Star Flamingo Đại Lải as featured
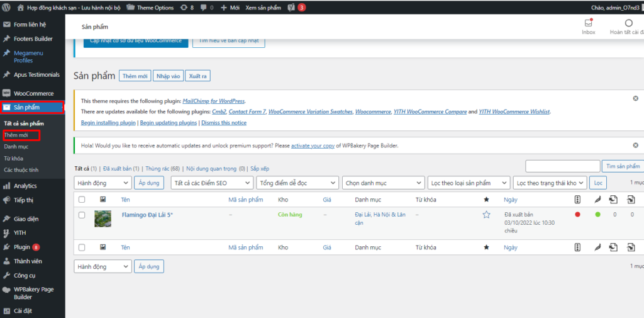 [486, 215]
